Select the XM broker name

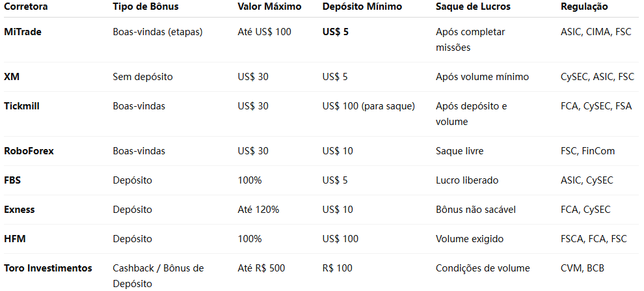(11, 77)
